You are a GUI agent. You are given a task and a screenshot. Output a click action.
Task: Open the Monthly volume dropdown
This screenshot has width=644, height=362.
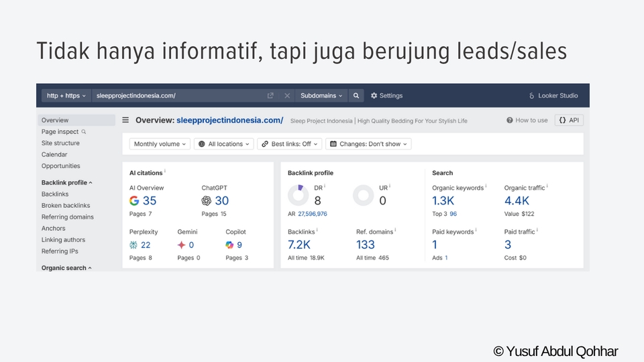(160, 144)
